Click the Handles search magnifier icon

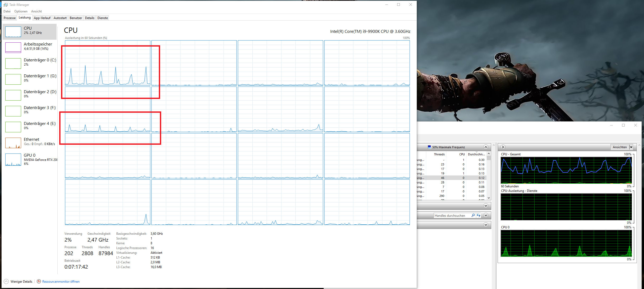[473, 215]
